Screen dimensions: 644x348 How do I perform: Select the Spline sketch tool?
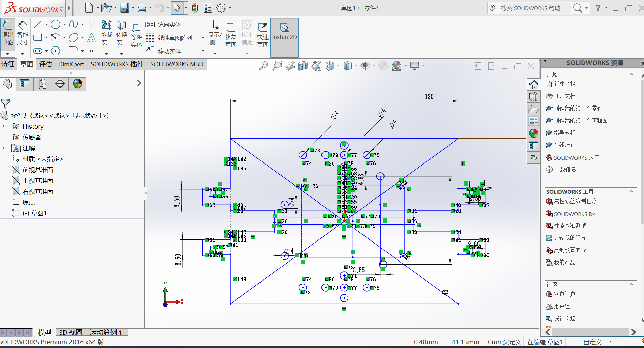pyautogui.click(x=74, y=24)
